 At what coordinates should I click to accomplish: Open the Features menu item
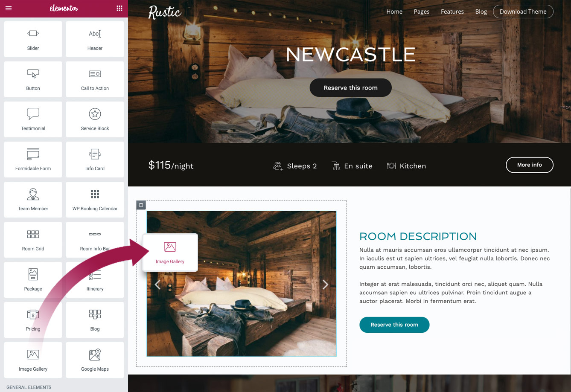click(452, 12)
